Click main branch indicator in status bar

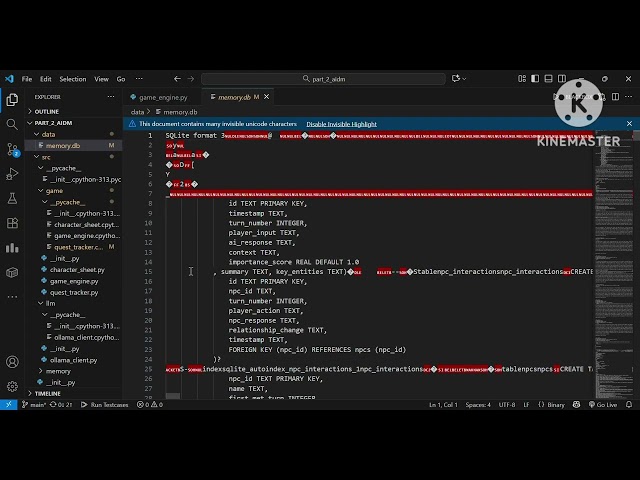click(x=34, y=404)
